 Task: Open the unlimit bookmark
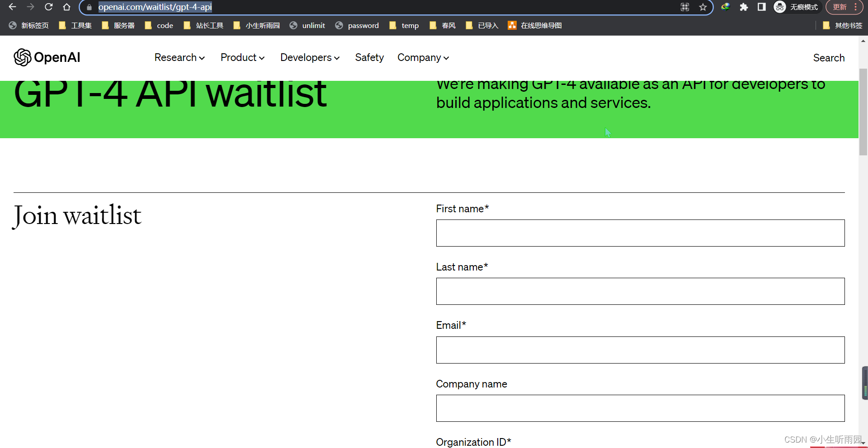[307, 25]
